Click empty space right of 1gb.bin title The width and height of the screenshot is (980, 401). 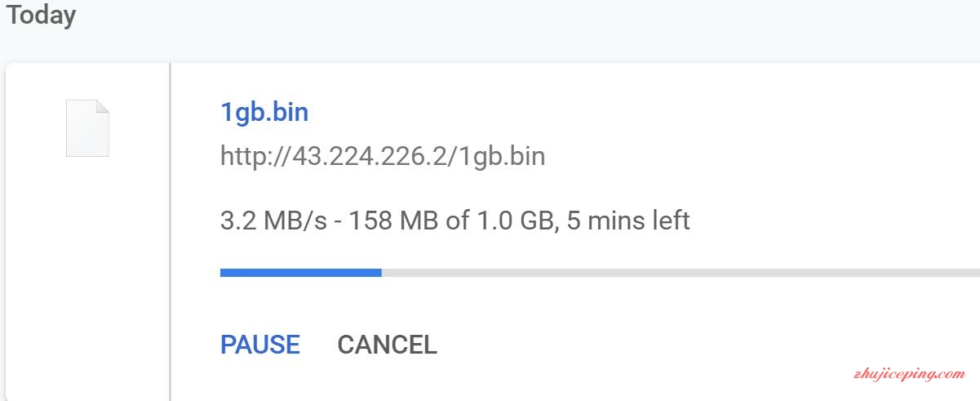(x=636, y=112)
